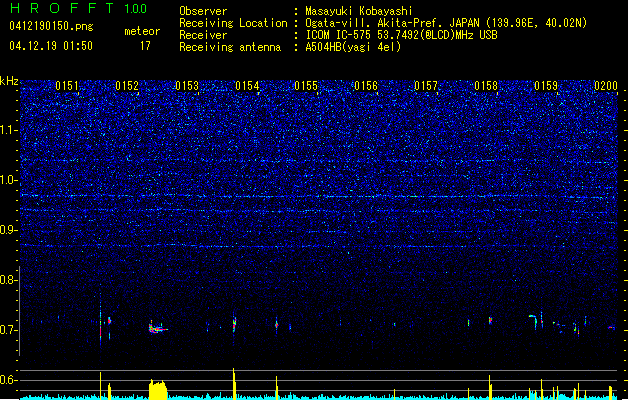The image size is (629, 400).
Task: Click the 0200 time marker
Action: click(x=606, y=86)
